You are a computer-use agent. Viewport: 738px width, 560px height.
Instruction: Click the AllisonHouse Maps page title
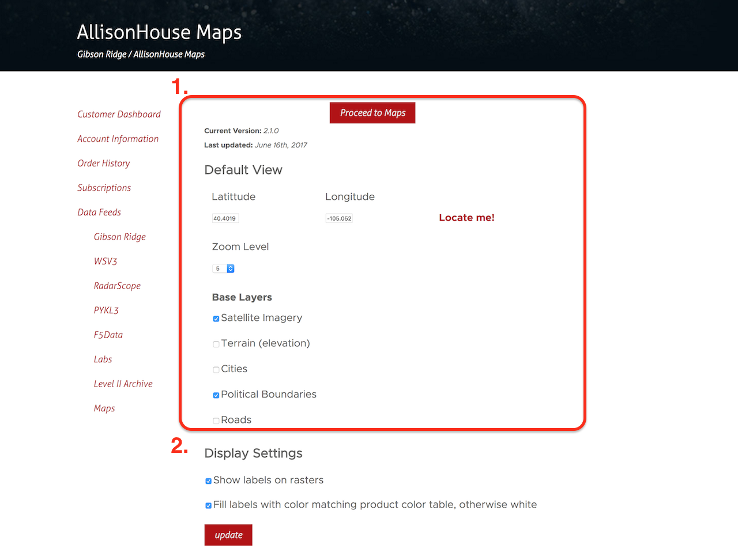click(x=159, y=32)
